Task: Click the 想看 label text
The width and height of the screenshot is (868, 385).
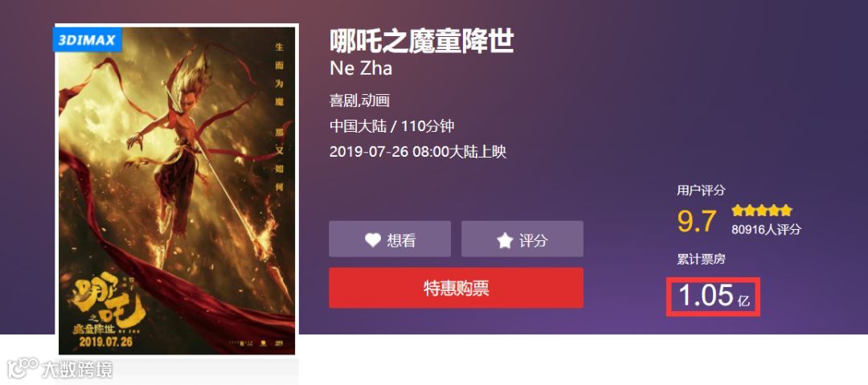Action: pyautogui.click(x=401, y=240)
